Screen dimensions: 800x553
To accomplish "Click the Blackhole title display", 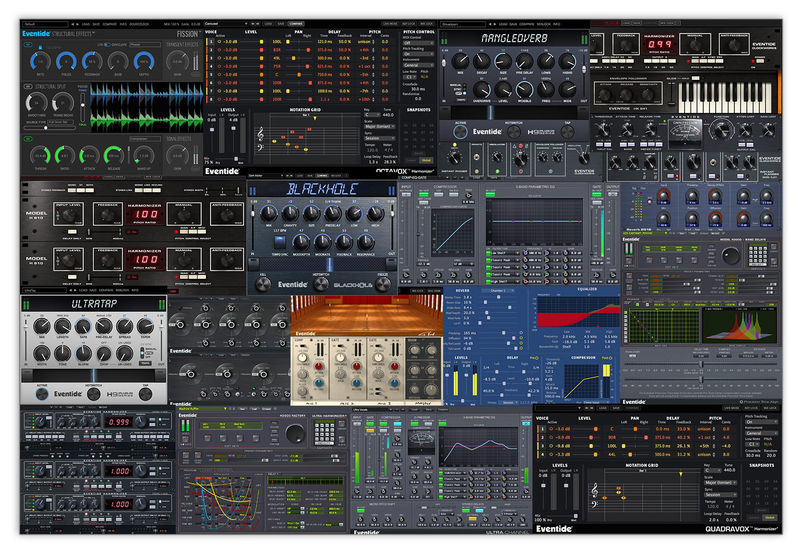I will click(x=321, y=189).
